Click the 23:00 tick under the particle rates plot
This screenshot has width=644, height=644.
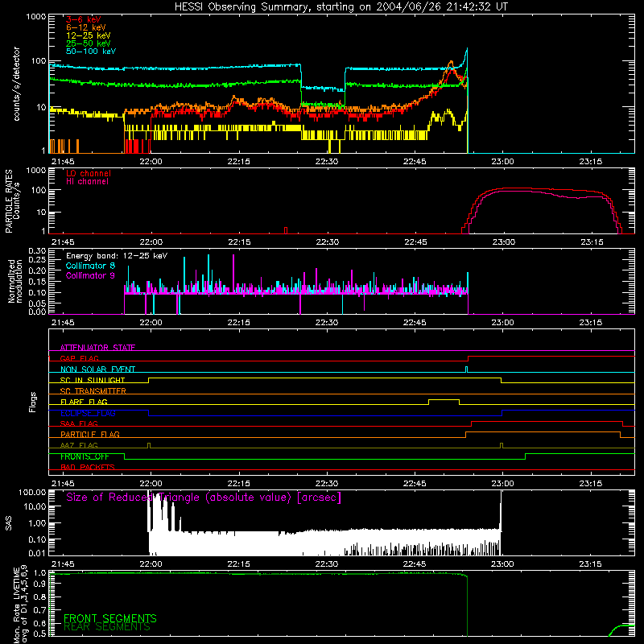[504, 242]
